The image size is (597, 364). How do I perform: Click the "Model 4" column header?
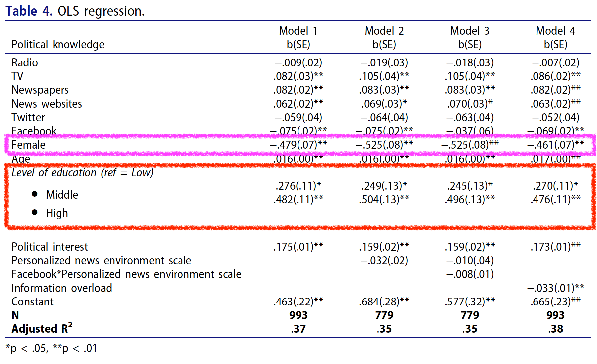[555, 31]
